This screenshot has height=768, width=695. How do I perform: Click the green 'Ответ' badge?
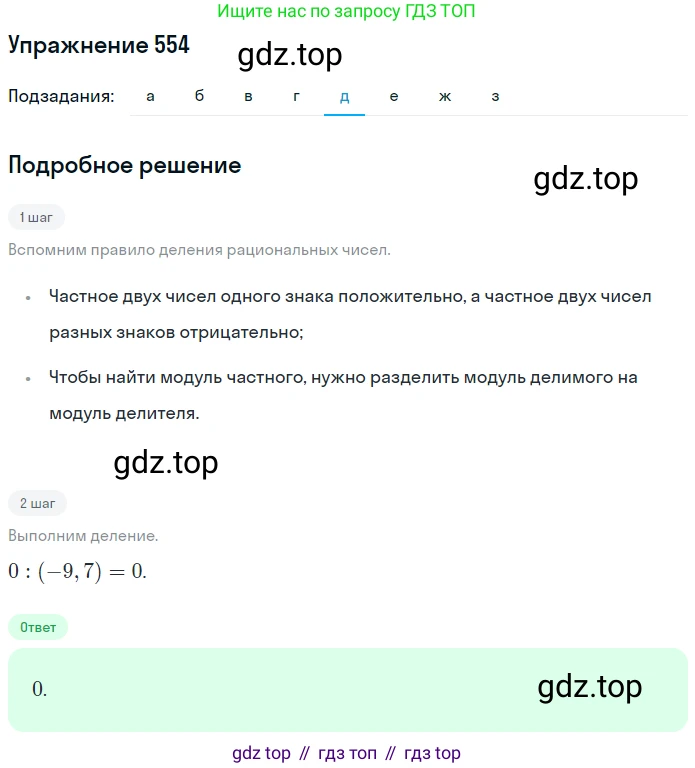coord(38,627)
